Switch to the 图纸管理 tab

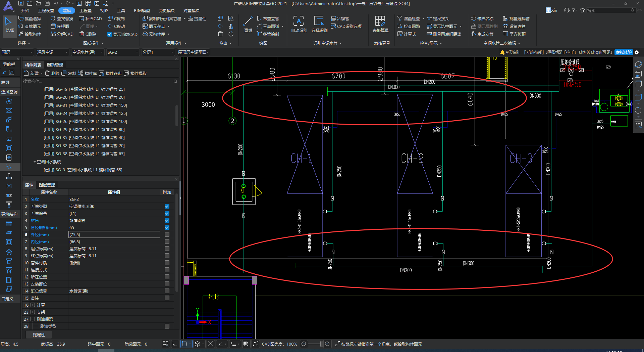point(55,65)
